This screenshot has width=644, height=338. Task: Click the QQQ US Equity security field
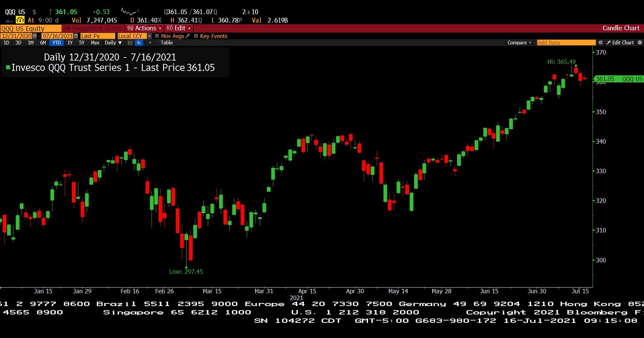tap(31, 28)
